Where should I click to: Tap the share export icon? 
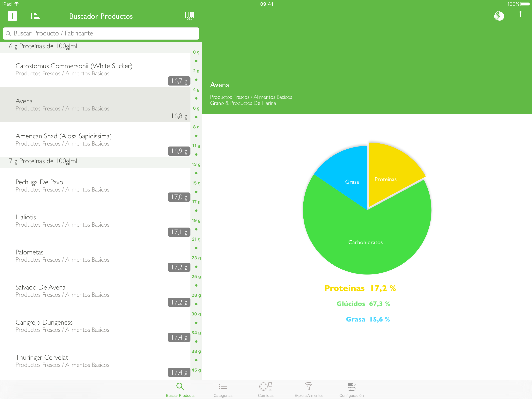tap(520, 16)
